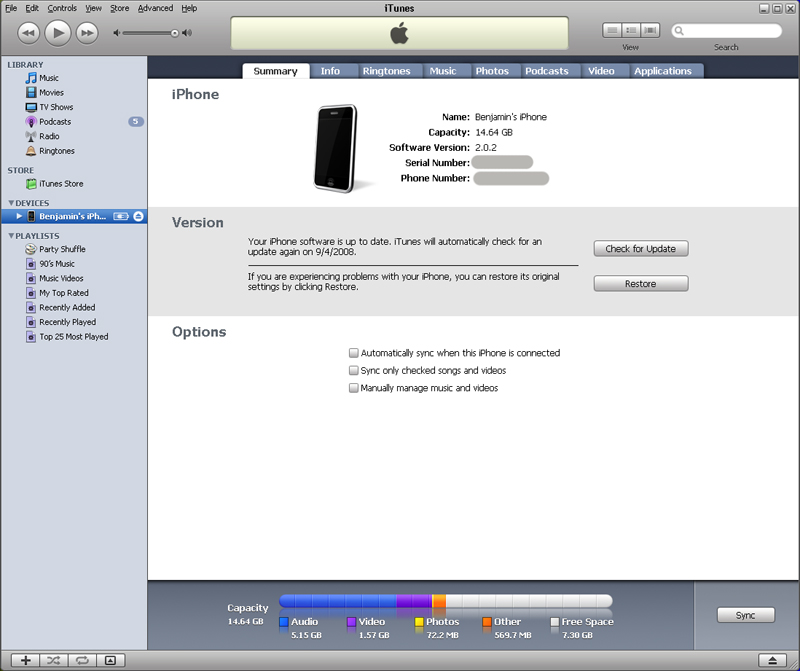Click the Sync button

pyautogui.click(x=745, y=615)
